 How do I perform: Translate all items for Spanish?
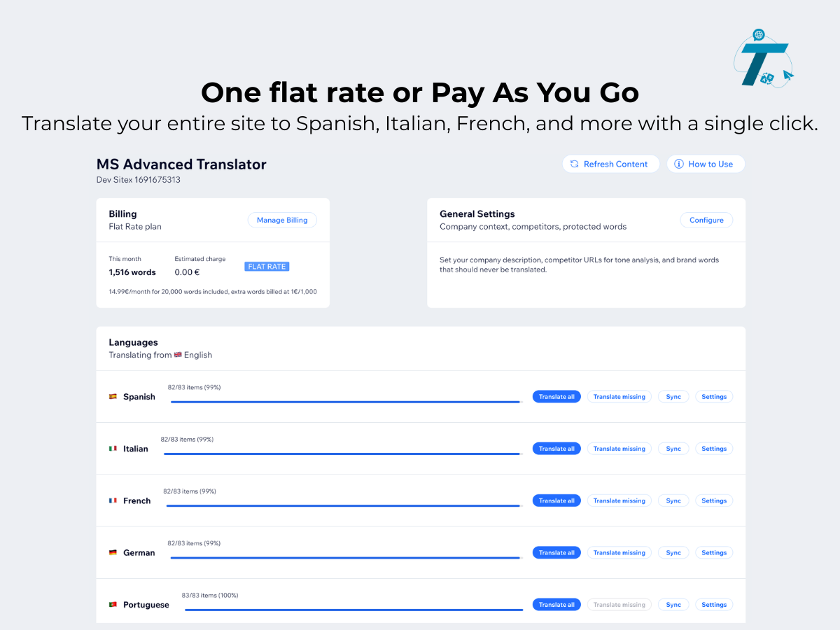tap(556, 397)
